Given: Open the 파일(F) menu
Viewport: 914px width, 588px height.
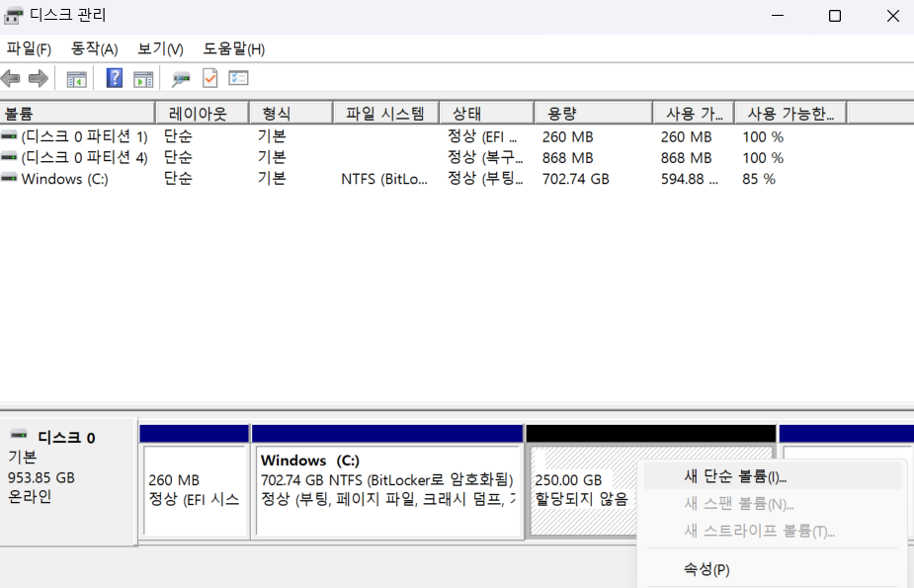Looking at the screenshot, I should (28, 47).
